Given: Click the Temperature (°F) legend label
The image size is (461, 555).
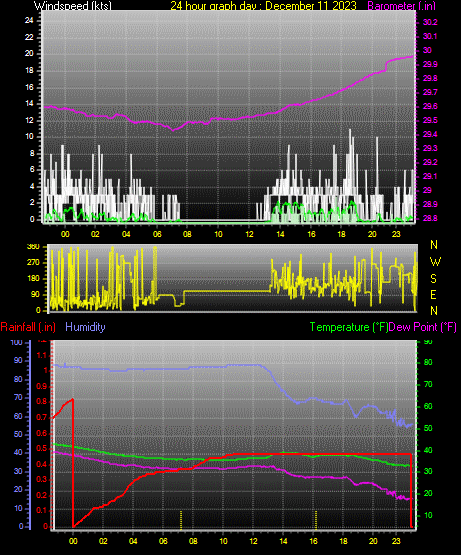Looking at the screenshot, I should [x=349, y=327].
